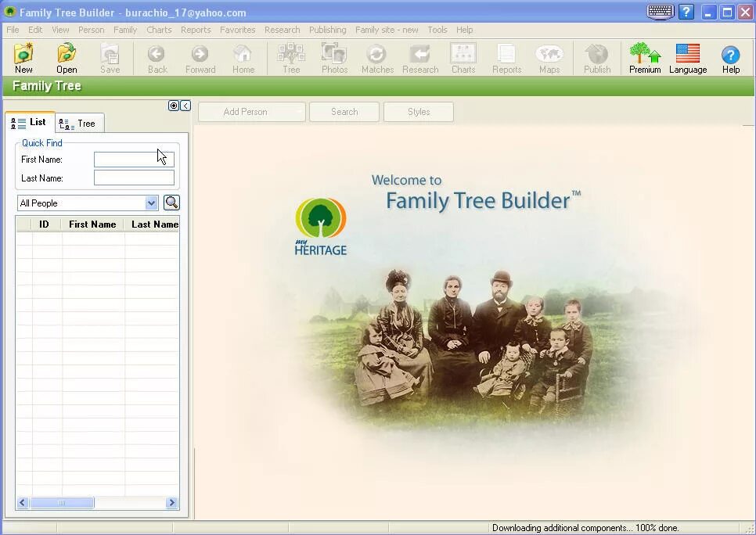The height and width of the screenshot is (535, 756).
Task: Open the Help menu in menu bar
Action: 464,30
